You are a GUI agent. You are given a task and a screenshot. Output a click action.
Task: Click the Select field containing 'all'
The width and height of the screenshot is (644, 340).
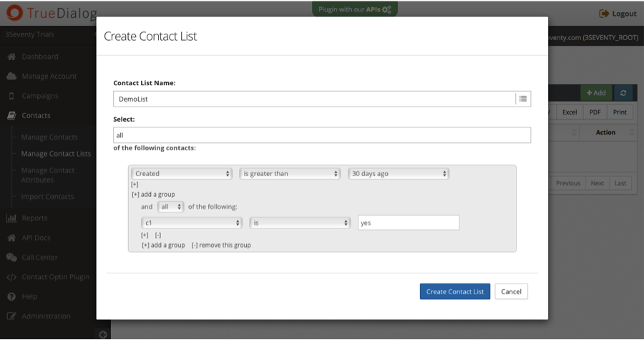click(x=322, y=135)
